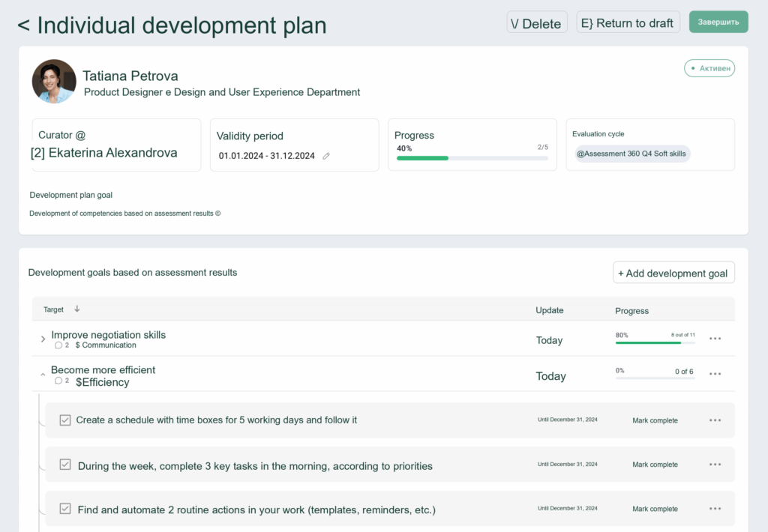Click the 8 out of 11 progress count

pos(682,335)
